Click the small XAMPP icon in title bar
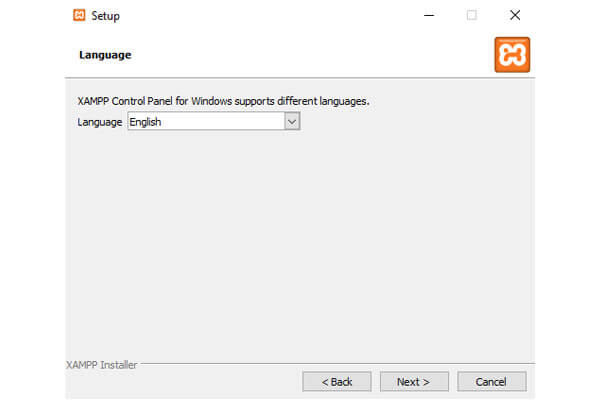 coord(79,15)
